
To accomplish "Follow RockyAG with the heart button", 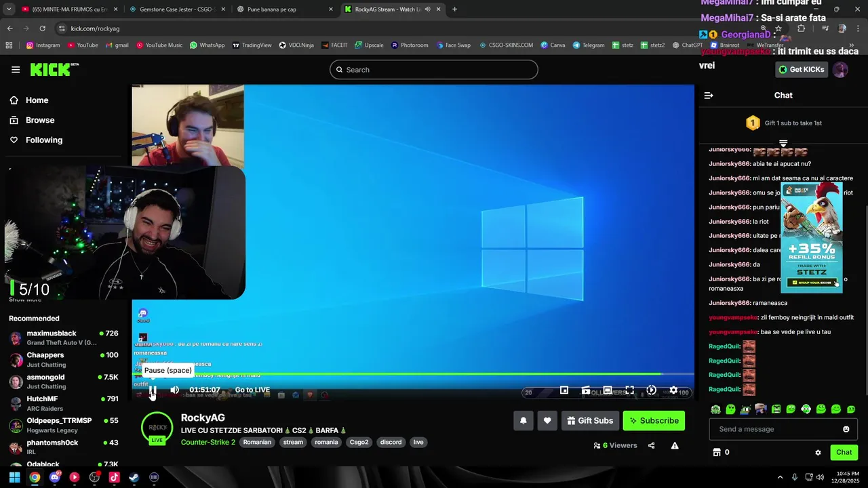I will 547,420.
